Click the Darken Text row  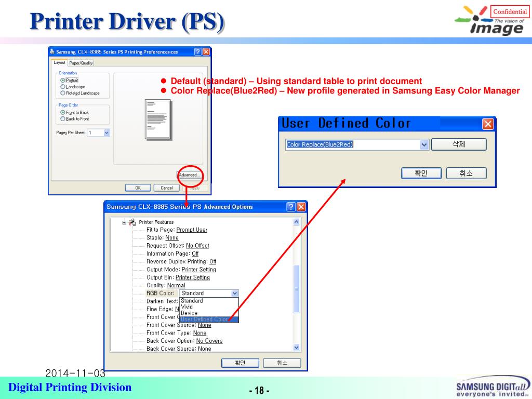pos(162,301)
